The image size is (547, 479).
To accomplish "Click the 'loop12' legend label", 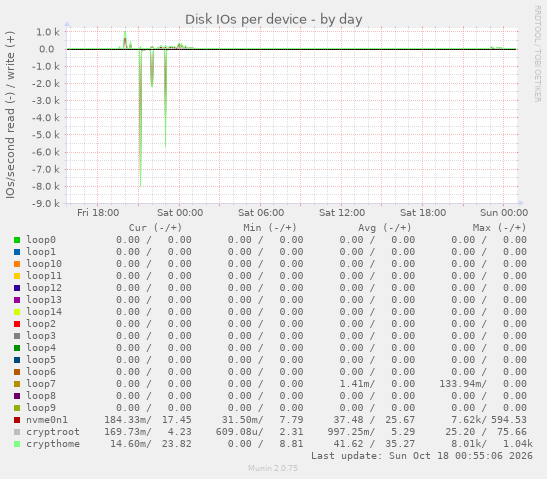I will (44, 288).
